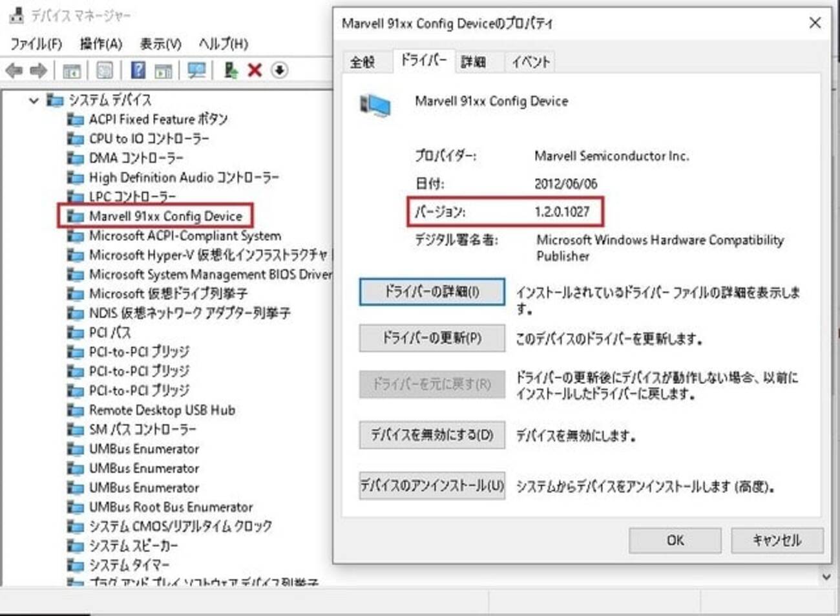Click the device tree scrollbar down arrow
This screenshot has width=840, height=616.
826,576
